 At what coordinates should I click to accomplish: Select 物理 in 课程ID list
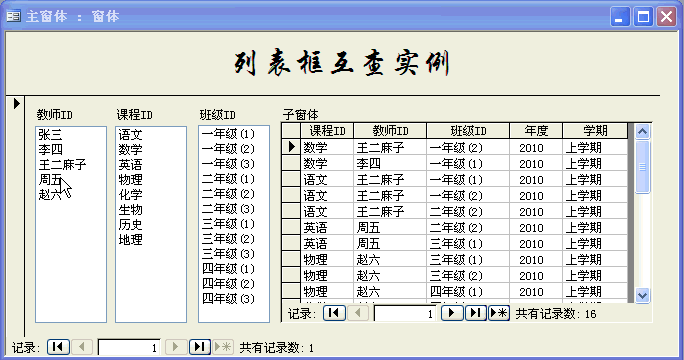130,179
